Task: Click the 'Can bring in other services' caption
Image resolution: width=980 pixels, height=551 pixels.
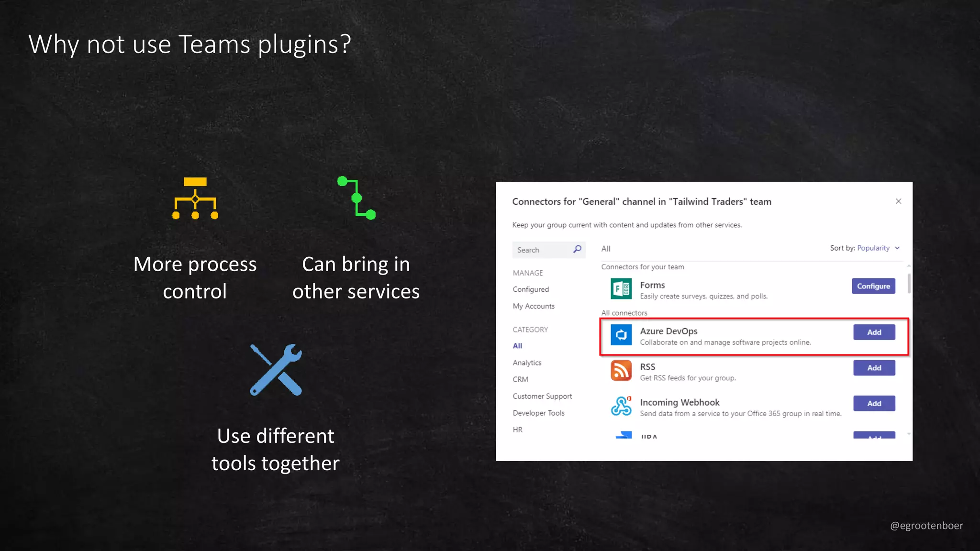Action: click(356, 277)
